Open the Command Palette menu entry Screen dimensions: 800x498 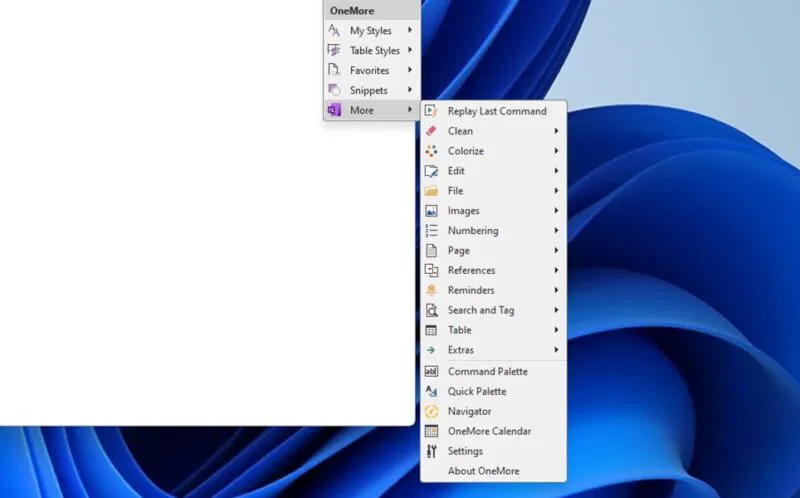493,371
